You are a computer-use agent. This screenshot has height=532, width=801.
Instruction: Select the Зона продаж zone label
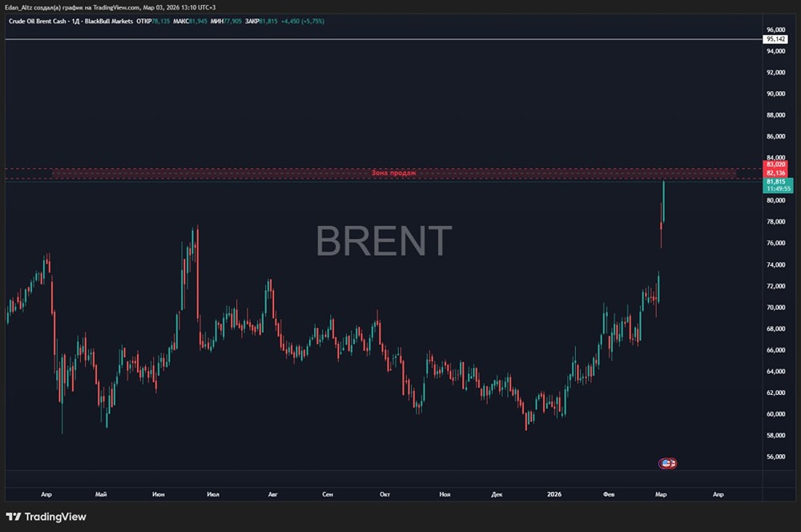[x=393, y=173]
